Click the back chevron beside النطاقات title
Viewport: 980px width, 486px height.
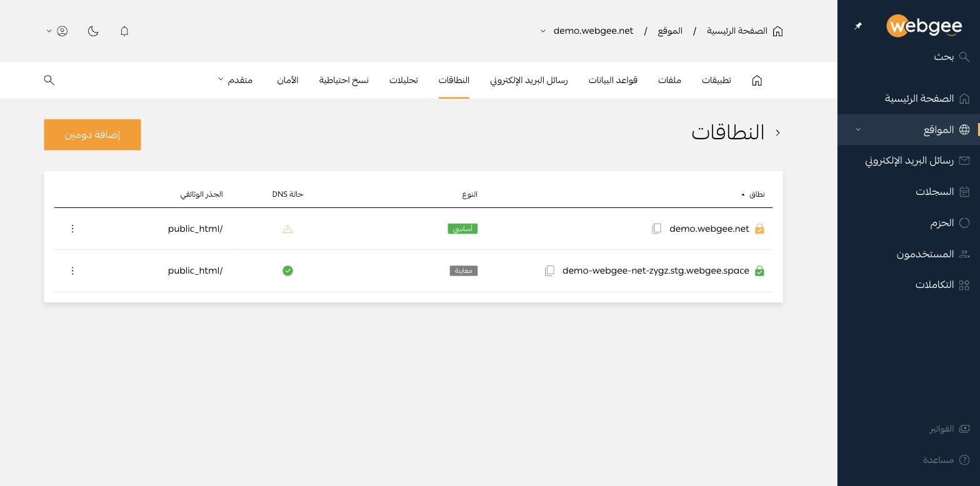pyautogui.click(x=777, y=132)
